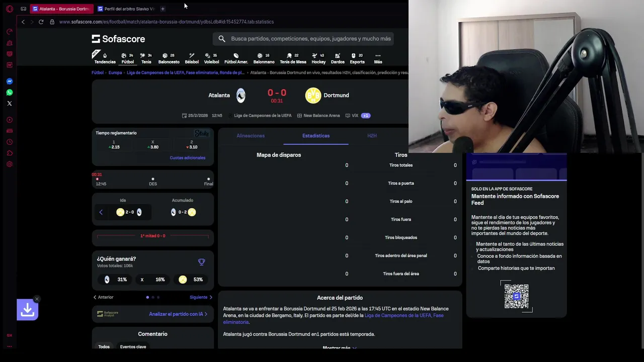This screenshot has width=644, height=362.
Task: Expand the +1 extra TV channels badge
Action: (366, 116)
